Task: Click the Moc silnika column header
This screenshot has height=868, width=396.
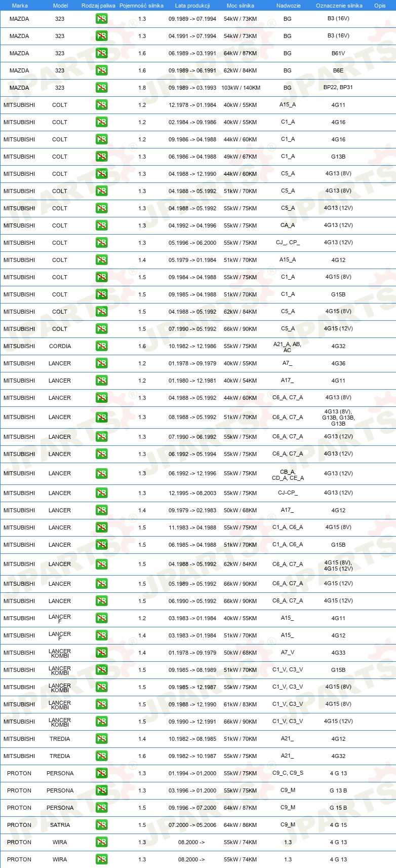Action: pyautogui.click(x=241, y=6)
